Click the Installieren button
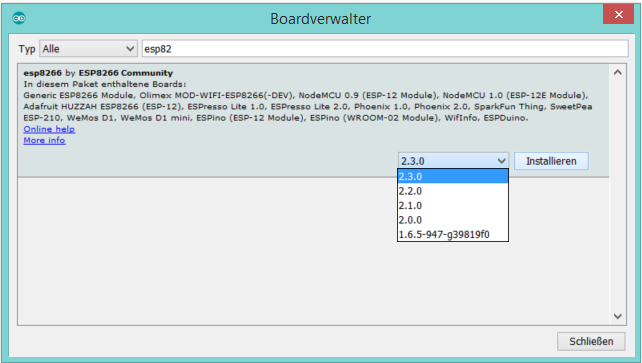 point(551,161)
